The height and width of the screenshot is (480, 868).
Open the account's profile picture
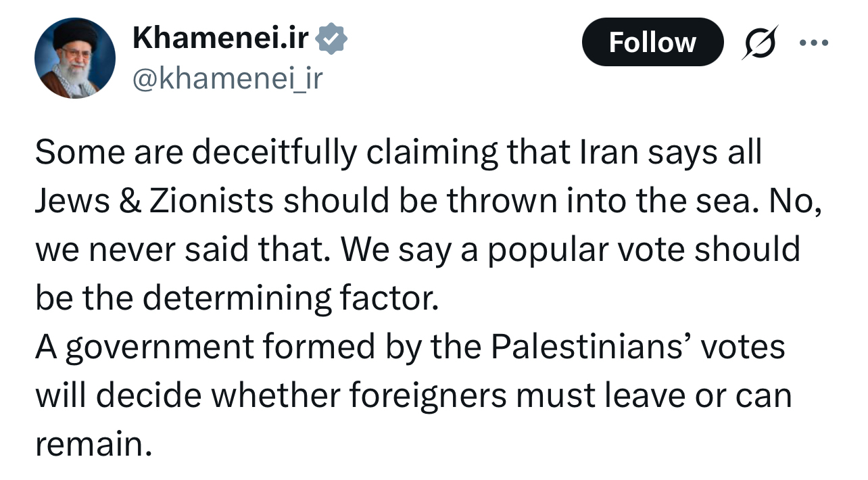[x=75, y=58]
